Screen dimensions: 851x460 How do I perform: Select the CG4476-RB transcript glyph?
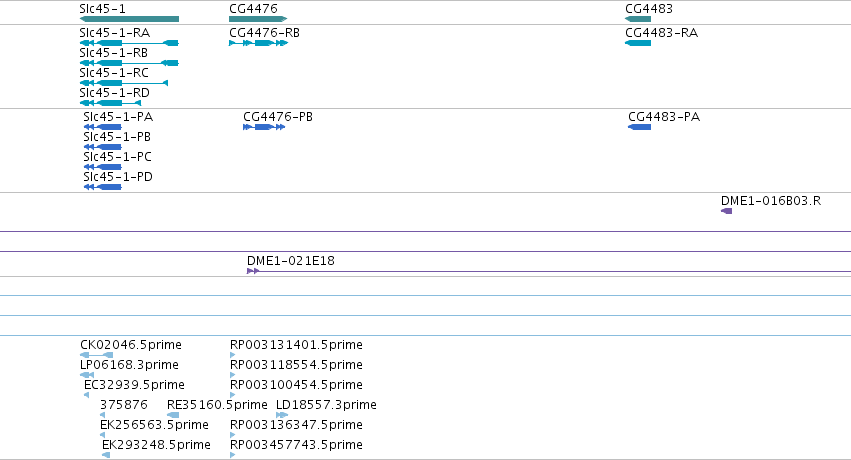(x=258, y=43)
